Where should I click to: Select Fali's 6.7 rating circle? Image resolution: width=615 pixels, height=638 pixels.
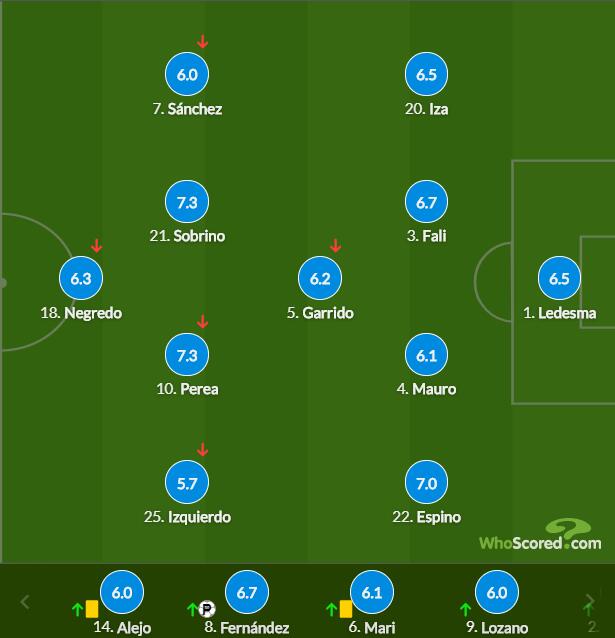426,203
